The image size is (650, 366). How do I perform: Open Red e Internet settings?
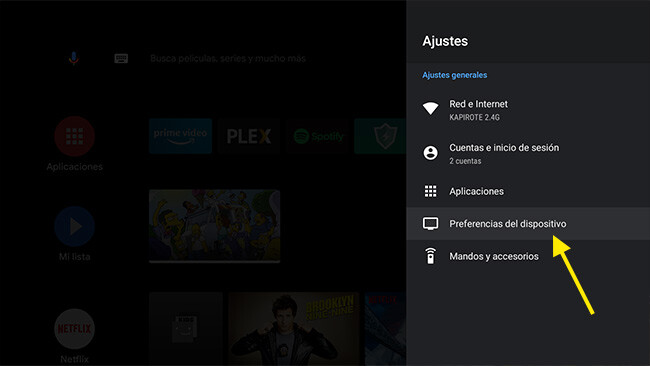coord(528,110)
